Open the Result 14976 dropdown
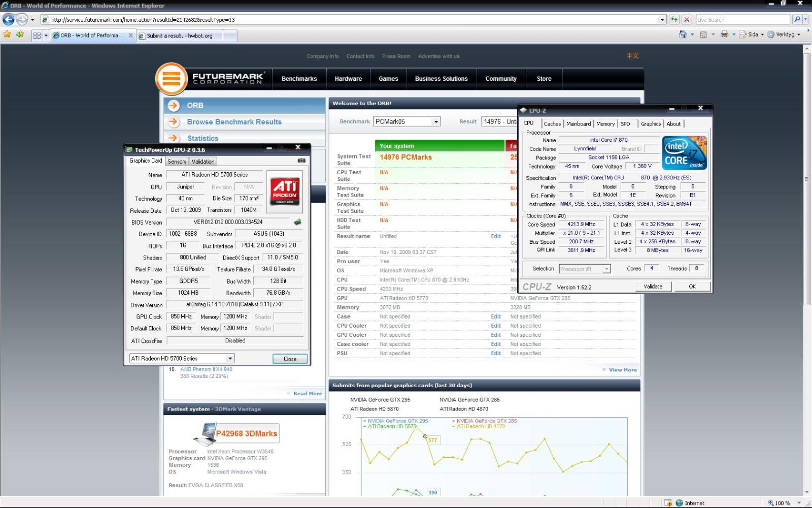Screen dimensions: 812x508 pyautogui.click(x=499, y=121)
